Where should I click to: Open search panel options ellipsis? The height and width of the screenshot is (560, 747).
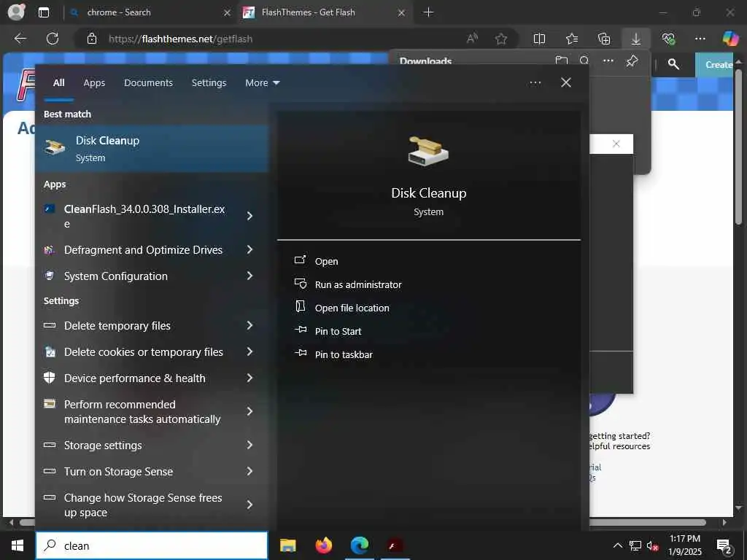[x=535, y=83]
